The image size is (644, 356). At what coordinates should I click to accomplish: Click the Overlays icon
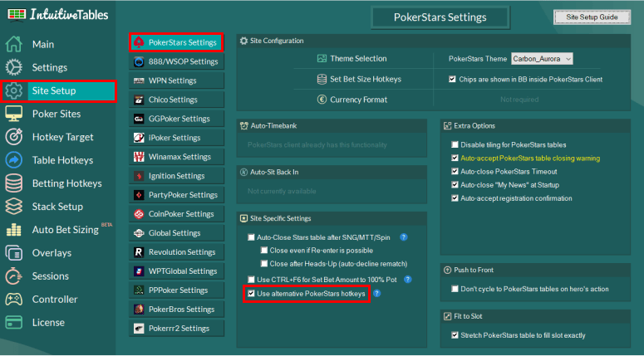[x=14, y=252]
